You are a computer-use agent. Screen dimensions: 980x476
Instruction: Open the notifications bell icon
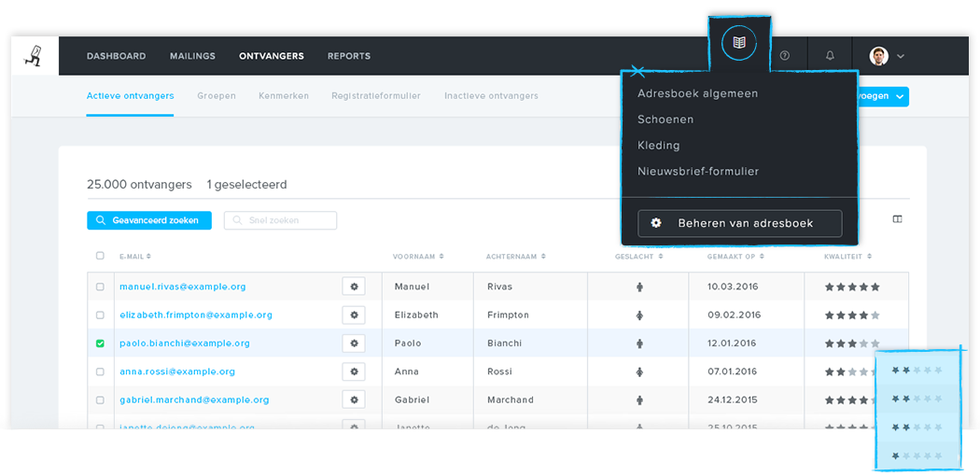[830, 56]
